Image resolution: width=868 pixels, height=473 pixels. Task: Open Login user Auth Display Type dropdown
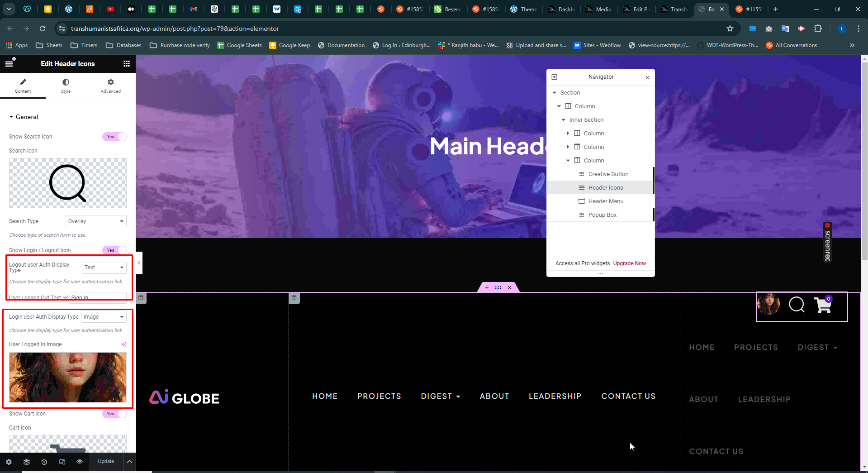[x=104, y=317]
